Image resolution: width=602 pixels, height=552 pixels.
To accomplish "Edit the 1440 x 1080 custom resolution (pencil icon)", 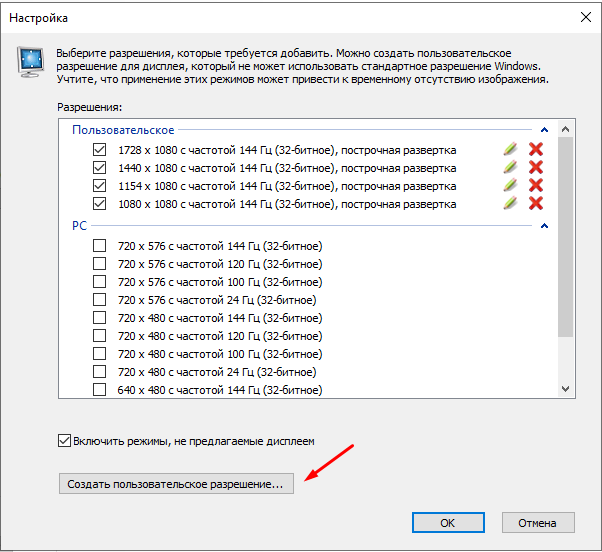I will tap(510, 167).
